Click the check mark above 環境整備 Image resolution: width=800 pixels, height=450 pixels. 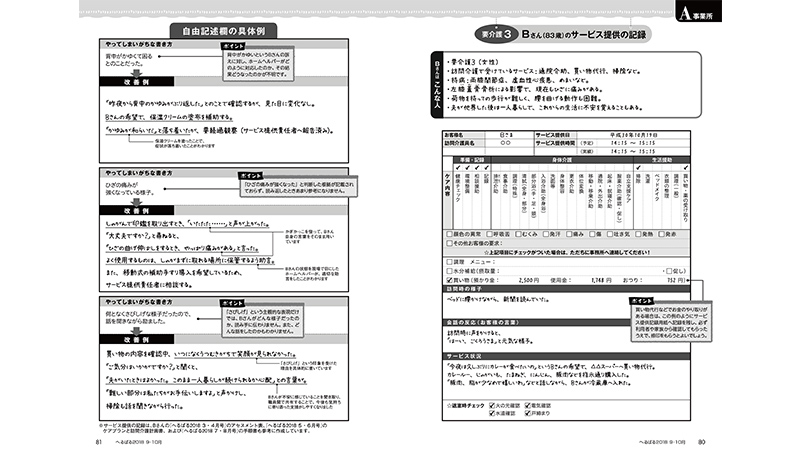[x=468, y=167]
